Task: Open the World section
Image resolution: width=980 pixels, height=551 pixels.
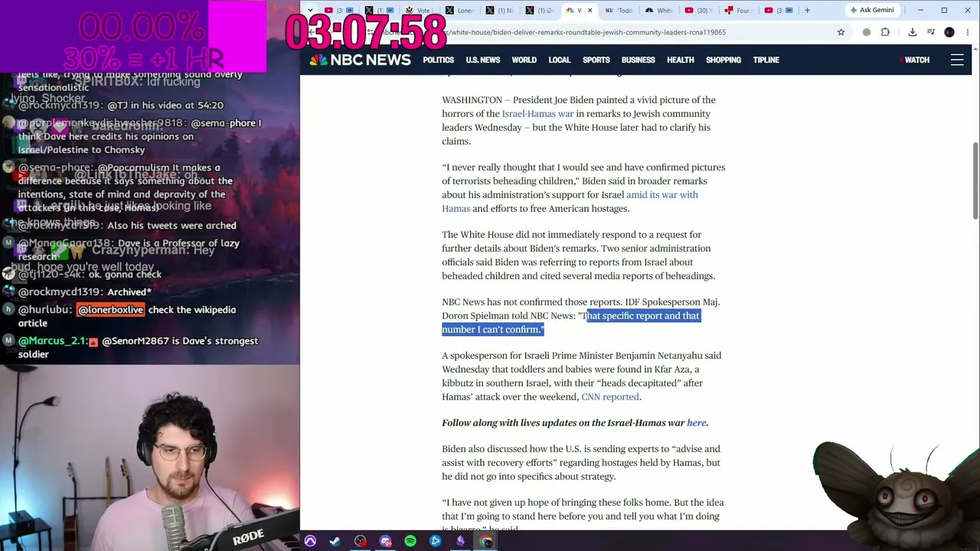Action: pyautogui.click(x=524, y=60)
